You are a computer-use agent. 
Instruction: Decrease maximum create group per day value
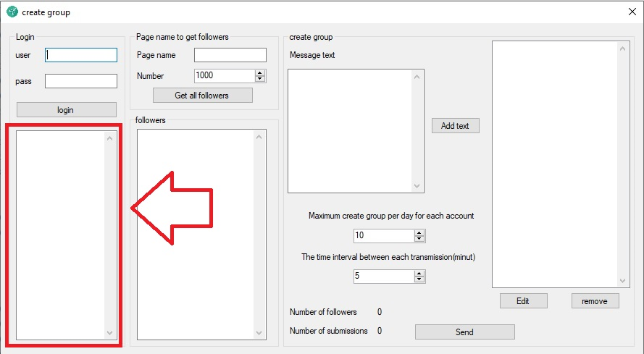[x=419, y=239]
